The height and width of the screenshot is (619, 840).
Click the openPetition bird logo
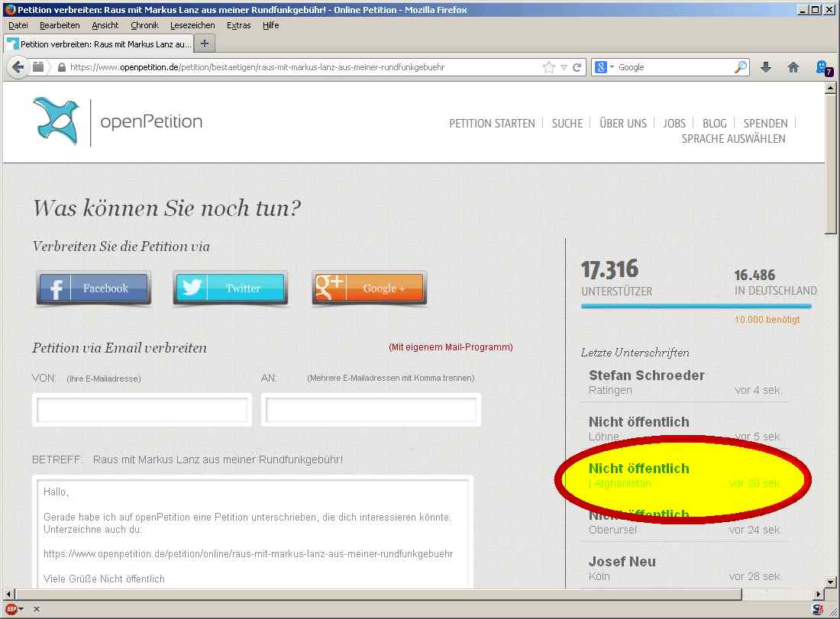[56, 121]
